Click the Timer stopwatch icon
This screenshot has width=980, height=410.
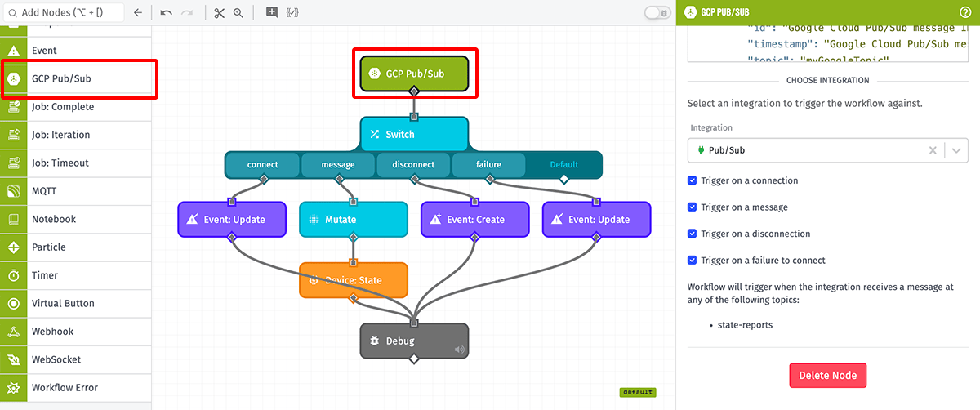tap(13, 275)
